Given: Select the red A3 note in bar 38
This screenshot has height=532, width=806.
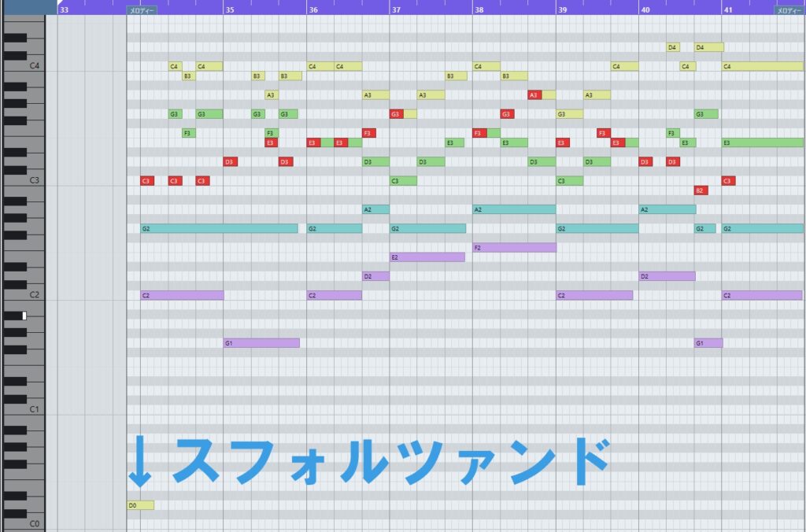Looking at the screenshot, I should 534,95.
